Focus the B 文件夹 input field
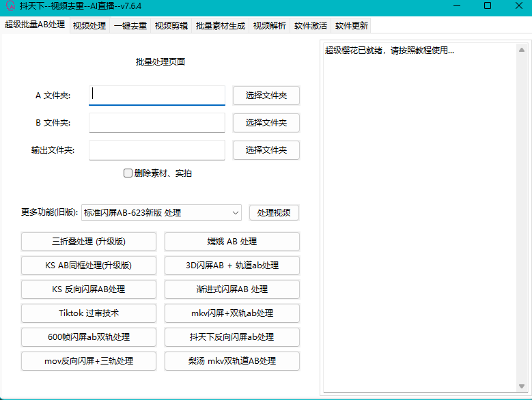Image resolution: width=532 pixels, height=400 pixels. [x=156, y=123]
